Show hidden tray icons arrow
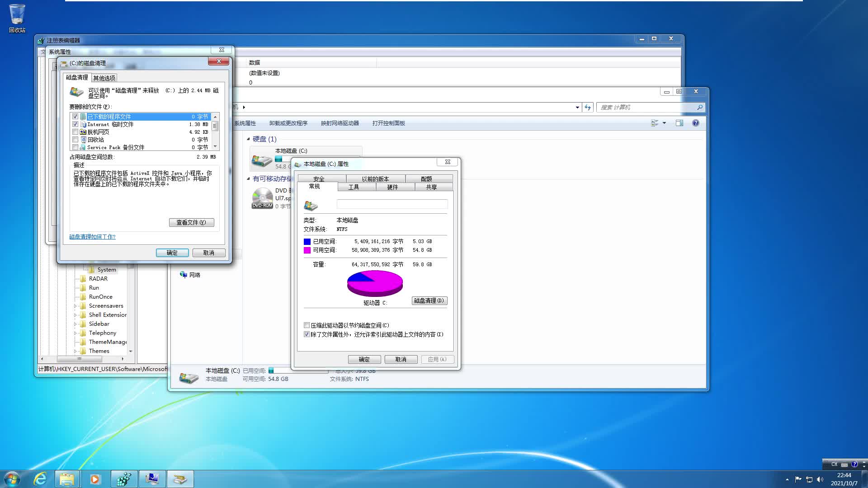 pos(787,479)
